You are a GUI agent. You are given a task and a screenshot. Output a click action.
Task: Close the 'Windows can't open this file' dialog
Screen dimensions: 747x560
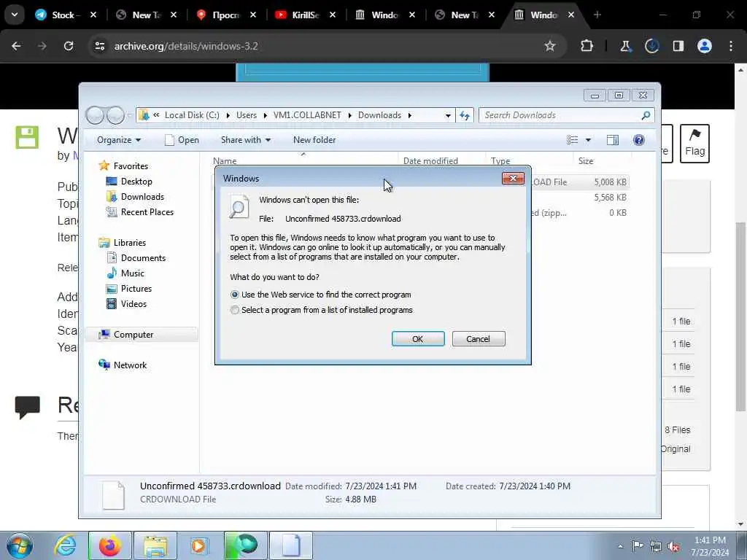tap(513, 178)
